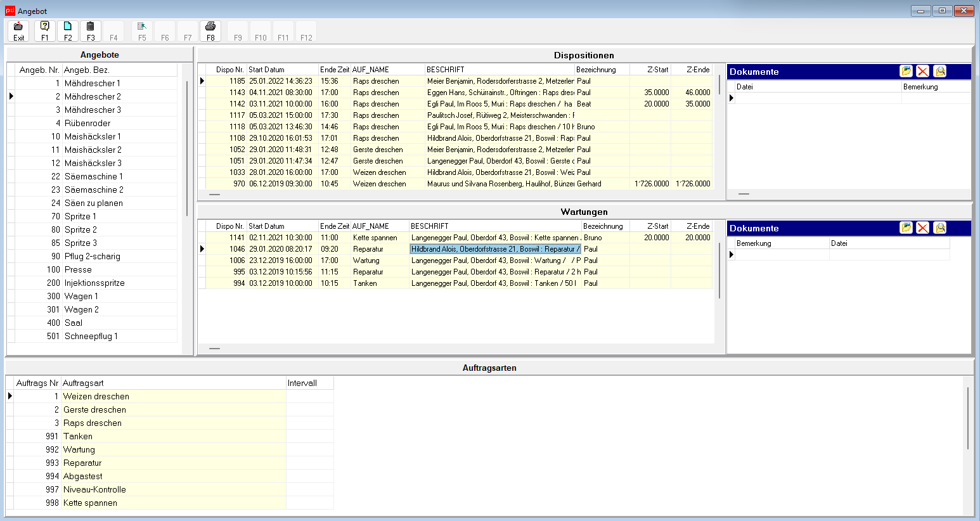
Task: Click Bemerkung header in Wartungen Dokumente
Action: (782, 243)
